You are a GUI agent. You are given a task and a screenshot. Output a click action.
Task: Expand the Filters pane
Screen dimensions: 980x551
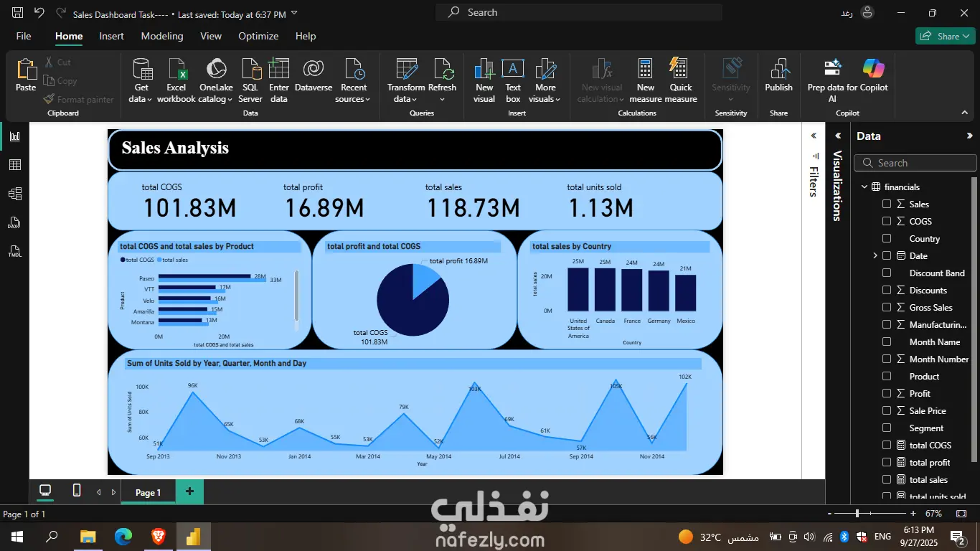point(814,136)
